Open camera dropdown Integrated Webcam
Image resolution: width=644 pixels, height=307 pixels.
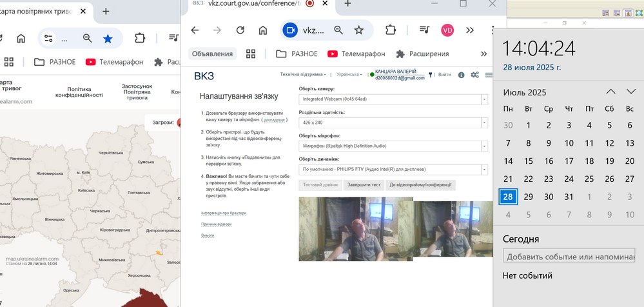click(x=393, y=99)
